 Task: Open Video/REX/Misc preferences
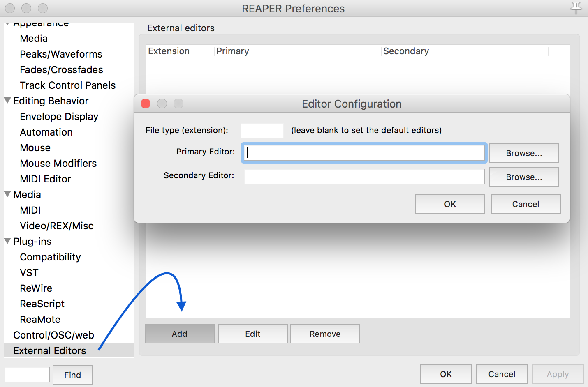click(57, 226)
